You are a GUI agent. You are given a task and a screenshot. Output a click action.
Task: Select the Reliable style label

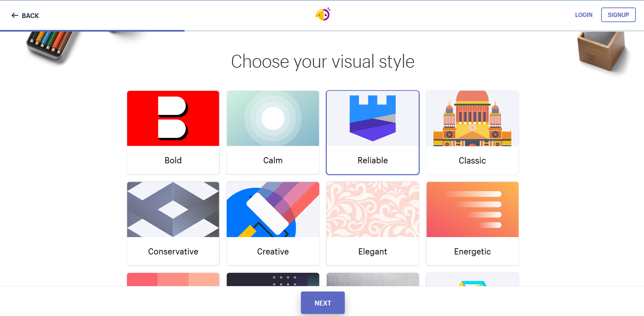pyautogui.click(x=372, y=160)
